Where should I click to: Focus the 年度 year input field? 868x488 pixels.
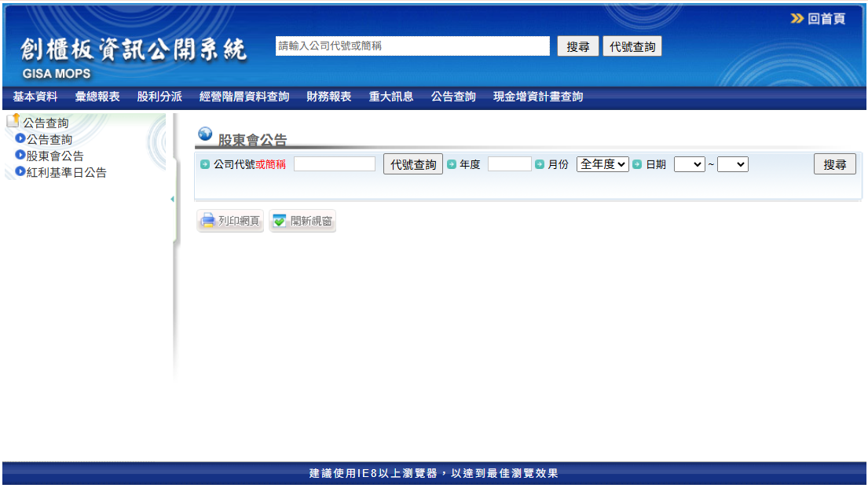[x=509, y=164]
